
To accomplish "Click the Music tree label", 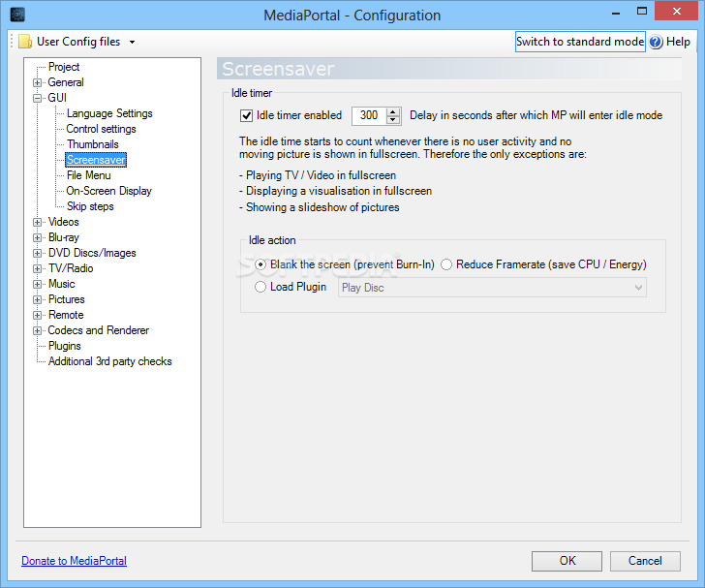I will pos(62,285).
